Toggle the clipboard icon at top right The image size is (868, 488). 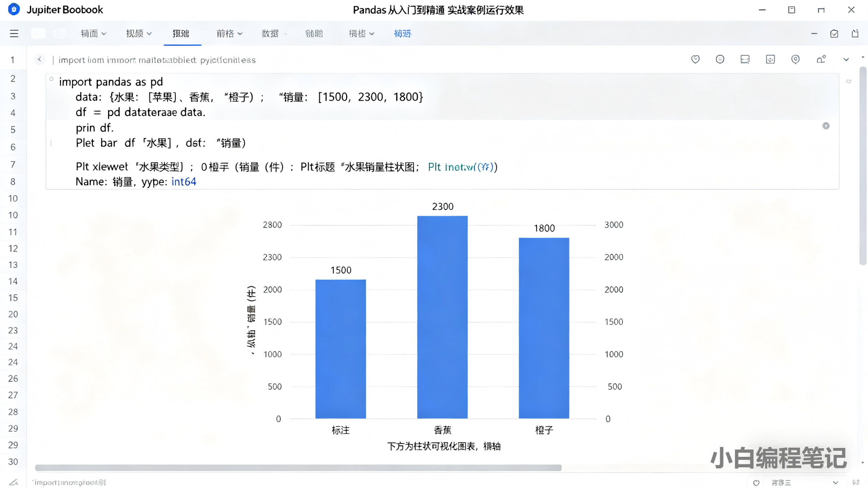pyautogui.click(x=854, y=34)
